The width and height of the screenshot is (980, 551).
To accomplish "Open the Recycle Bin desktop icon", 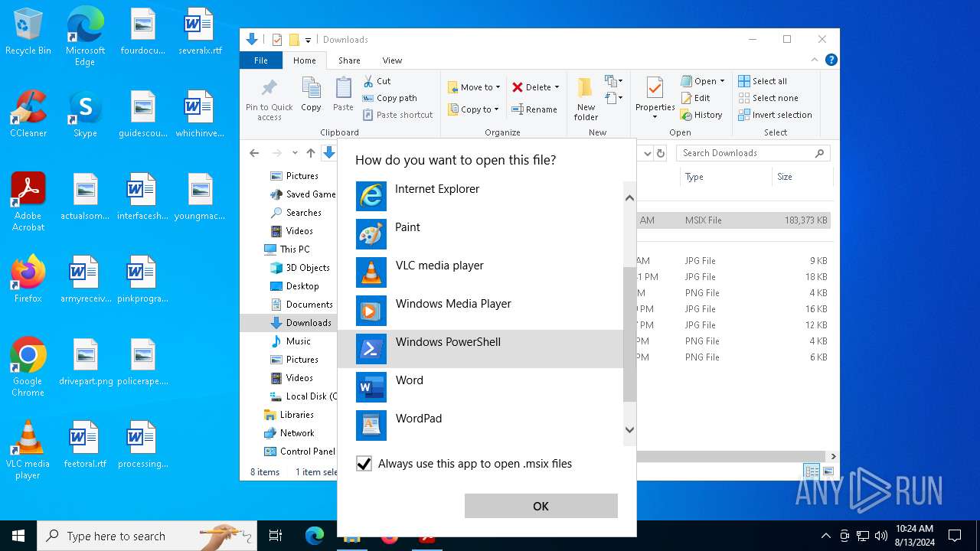I will [28, 32].
